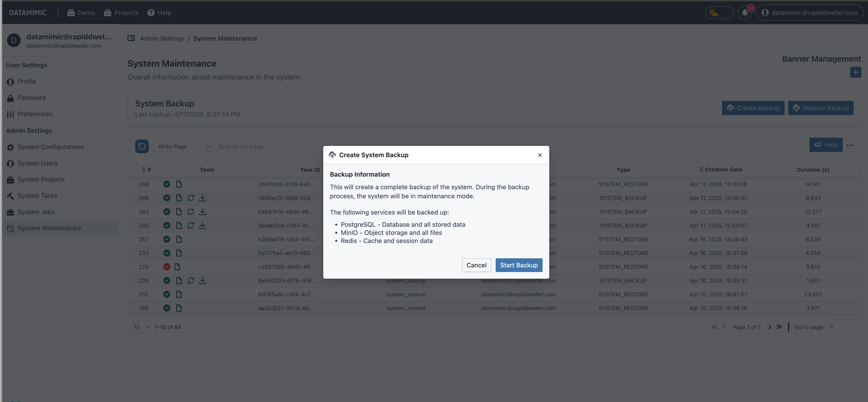Click the refresh table icon button
This screenshot has height=402, width=868.
[x=142, y=146]
